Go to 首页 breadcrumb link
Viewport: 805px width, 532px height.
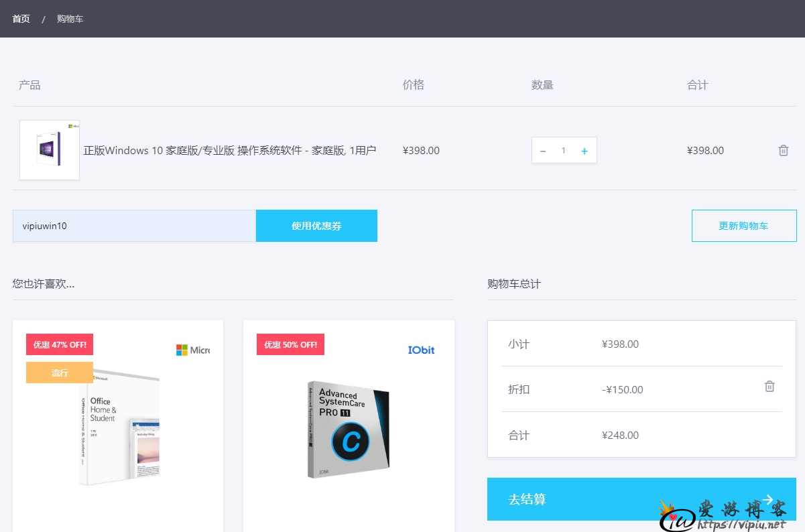coord(21,19)
